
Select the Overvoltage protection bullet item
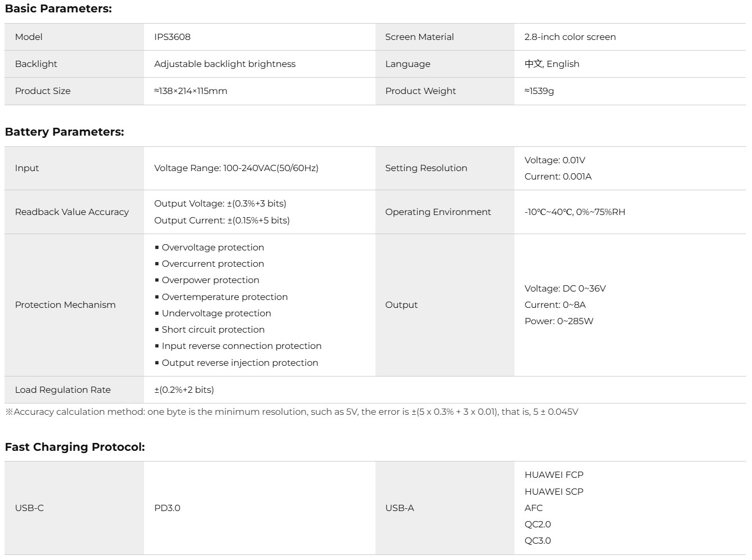click(x=213, y=247)
